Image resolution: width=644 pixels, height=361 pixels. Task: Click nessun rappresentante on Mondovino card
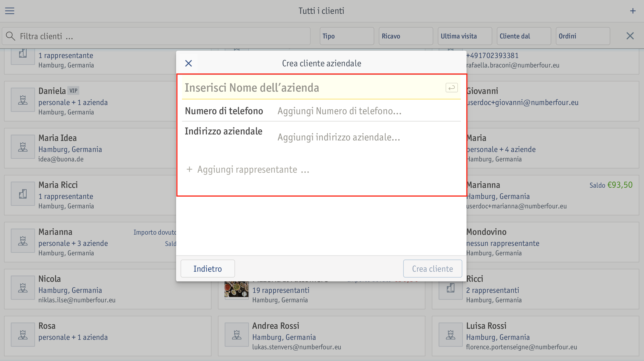[503, 243]
